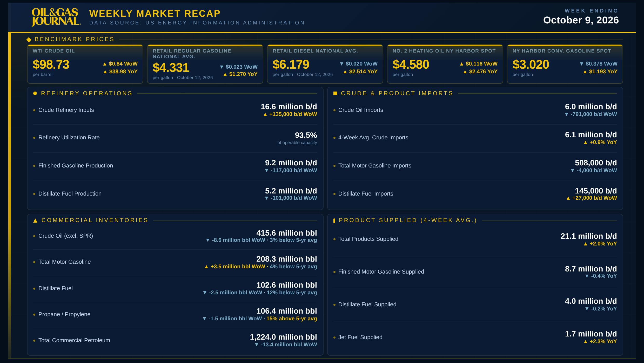Click the 93.5% utilization value
The width and height of the screenshot is (644, 363).
pyautogui.click(x=306, y=135)
